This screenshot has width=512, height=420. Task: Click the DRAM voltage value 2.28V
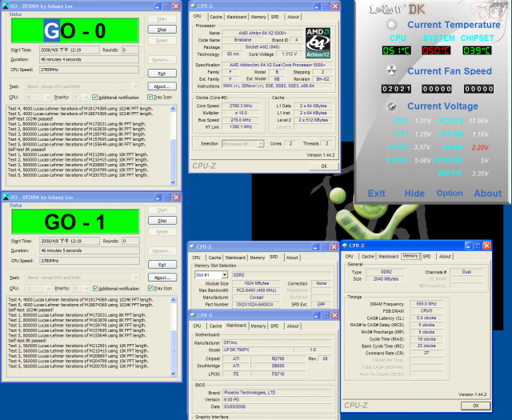tap(480, 148)
